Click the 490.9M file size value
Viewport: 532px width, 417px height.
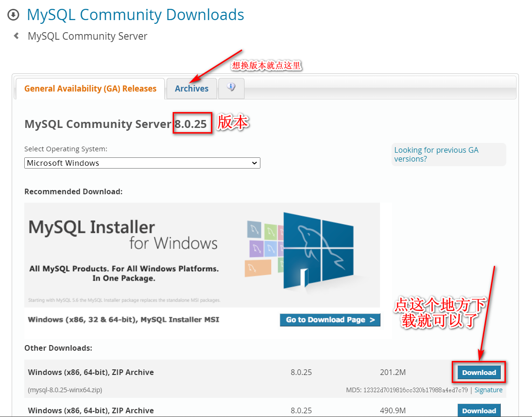tap(393, 410)
